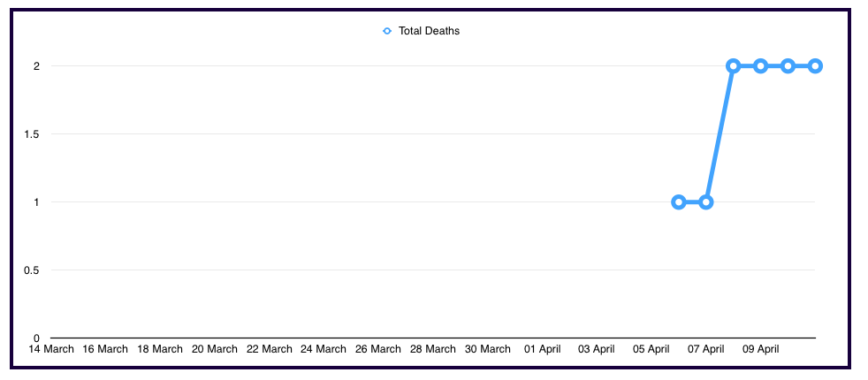Select the 03 April x-axis label
The height and width of the screenshot is (380, 868).
click(597, 349)
